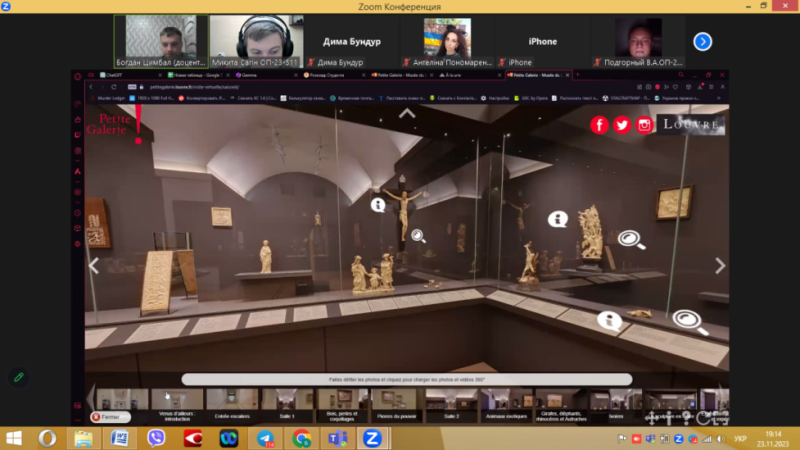Open the Windows Start menu
The image size is (800, 450).
[14, 438]
